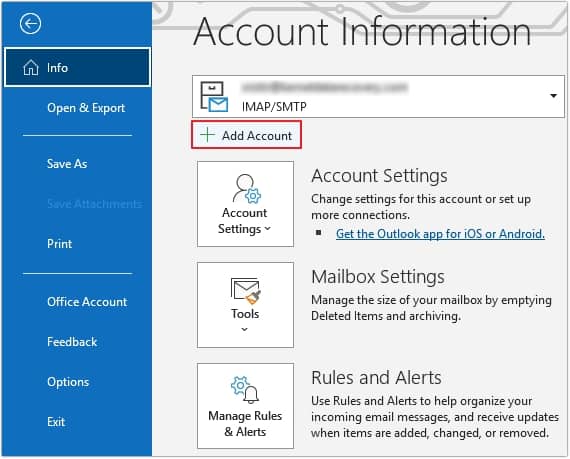Select Save As in sidebar
Image resolution: width=570 pixels, height=459 pixels.
pos(67,164)
